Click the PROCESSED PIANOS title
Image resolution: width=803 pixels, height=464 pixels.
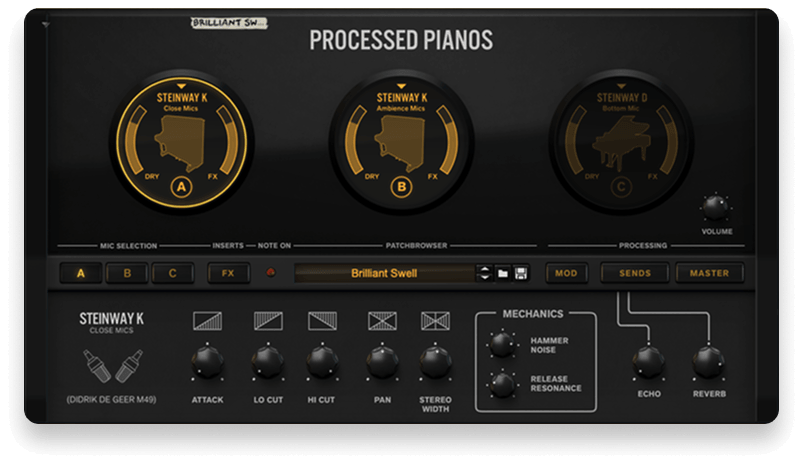pos(401,40)
